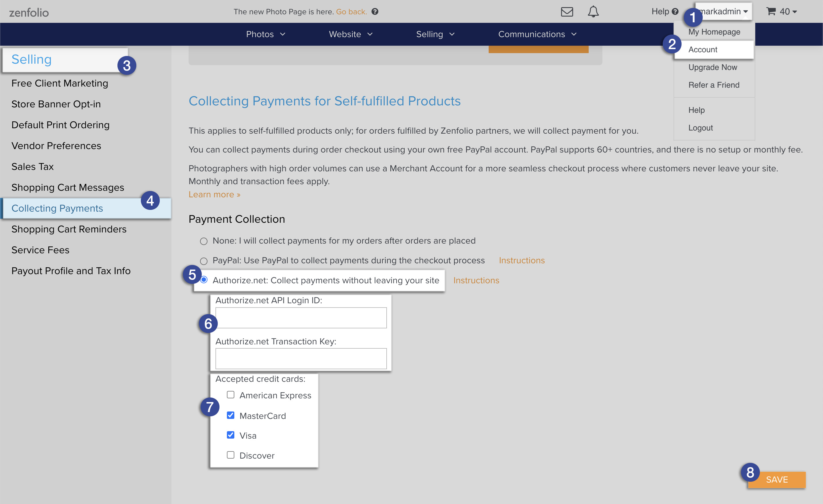Select None payment collection radio button
The width and height of the screenshot is (823, 504).
tap(204, 241)
